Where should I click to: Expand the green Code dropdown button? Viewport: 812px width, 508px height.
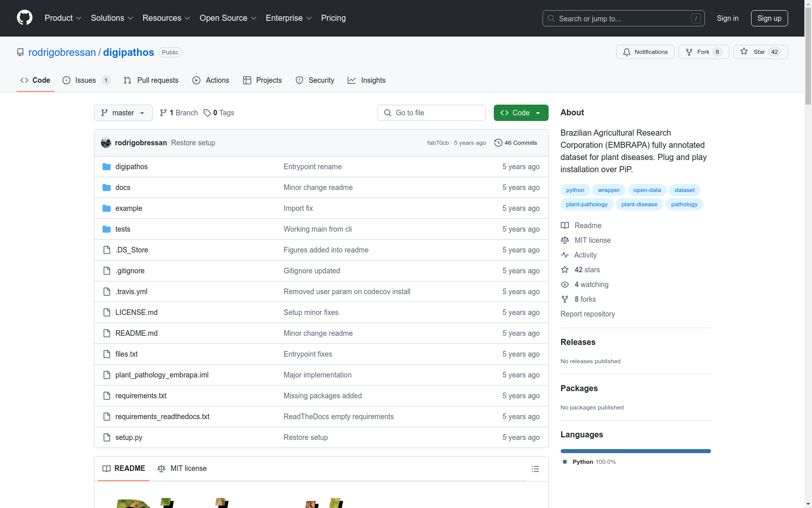coord(521,113)
